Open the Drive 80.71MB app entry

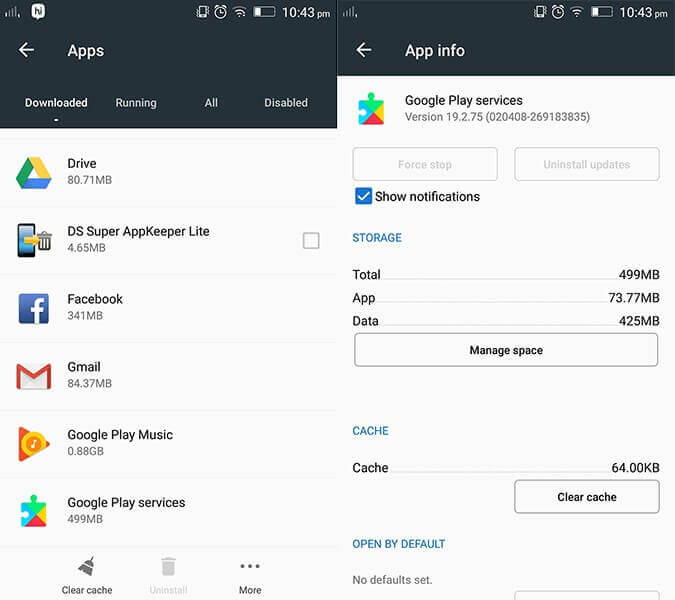(x=168, y=173)
